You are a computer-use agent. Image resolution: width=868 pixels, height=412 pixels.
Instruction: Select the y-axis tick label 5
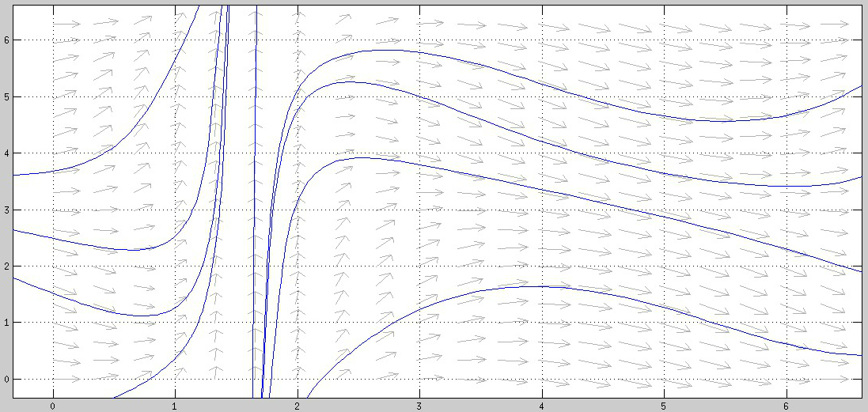[6, 96]
